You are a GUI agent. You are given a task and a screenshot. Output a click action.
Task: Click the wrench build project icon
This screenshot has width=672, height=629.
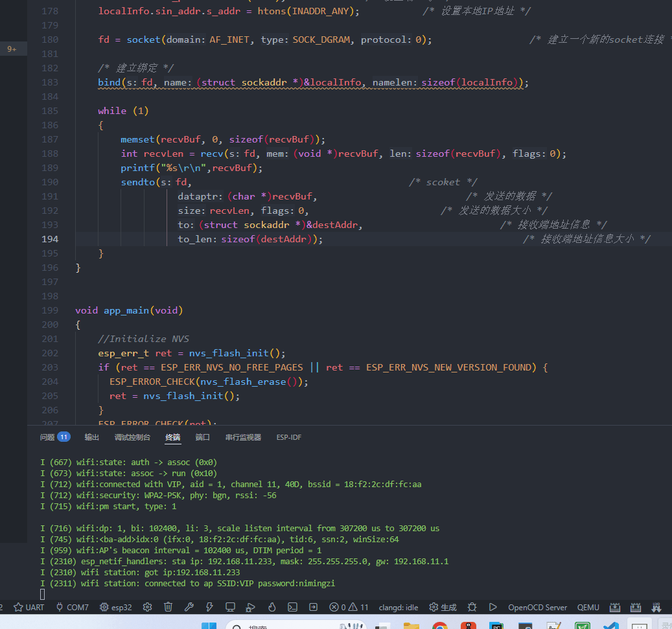point(189,607)
